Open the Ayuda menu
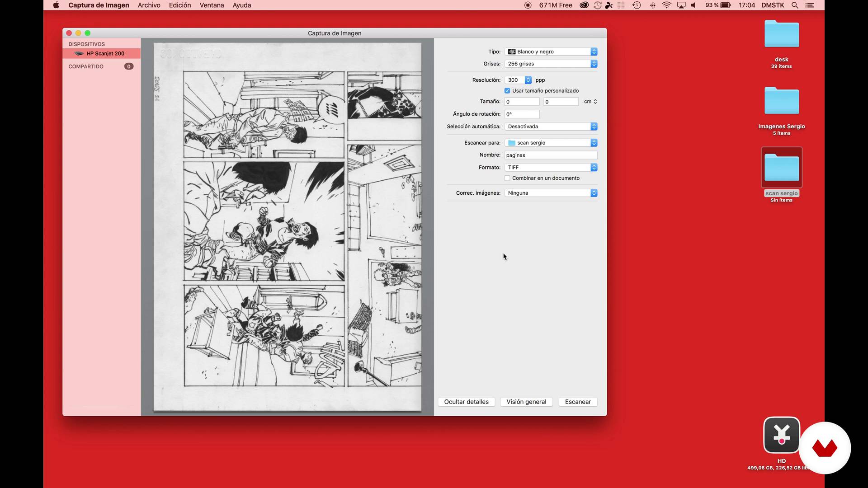The height and width of the screenshot is (488, 868). pyautogui.click(x=242, y=5)
